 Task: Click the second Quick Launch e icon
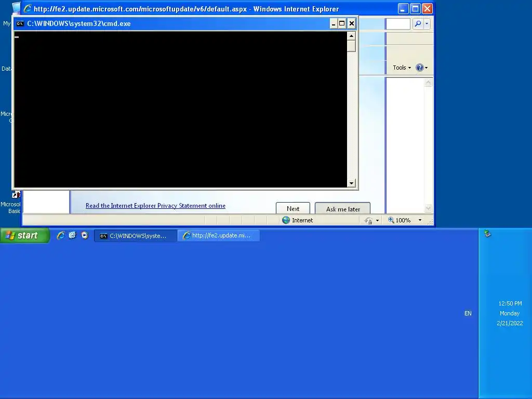tap(72, 235)
